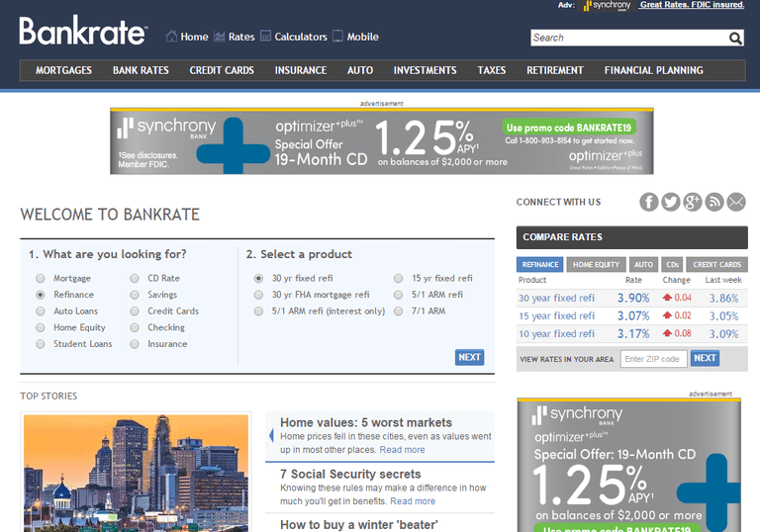
Task: Choose the 30 yr FHA mortgage refi
Action: [x=258, y=295]
